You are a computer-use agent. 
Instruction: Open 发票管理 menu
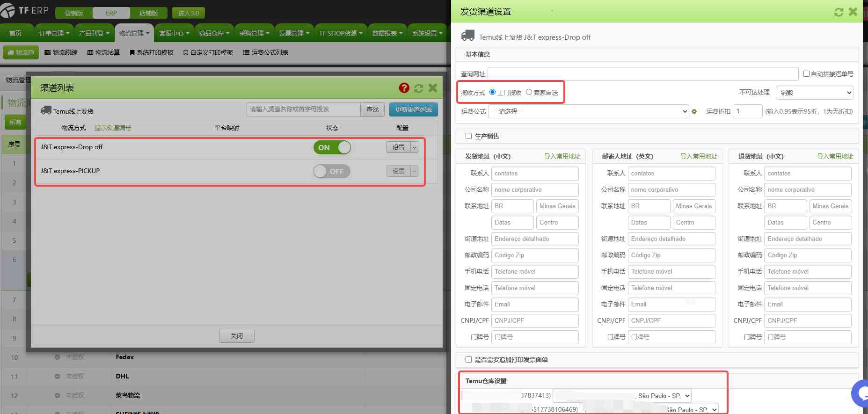[x=294, y=33]
